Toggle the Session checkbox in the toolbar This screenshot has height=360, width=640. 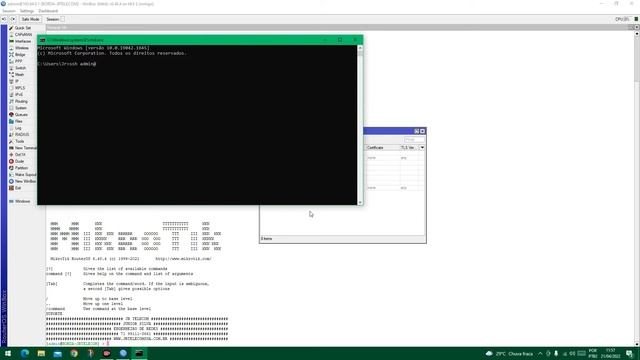pyautogui.click(x=62, y=19)
